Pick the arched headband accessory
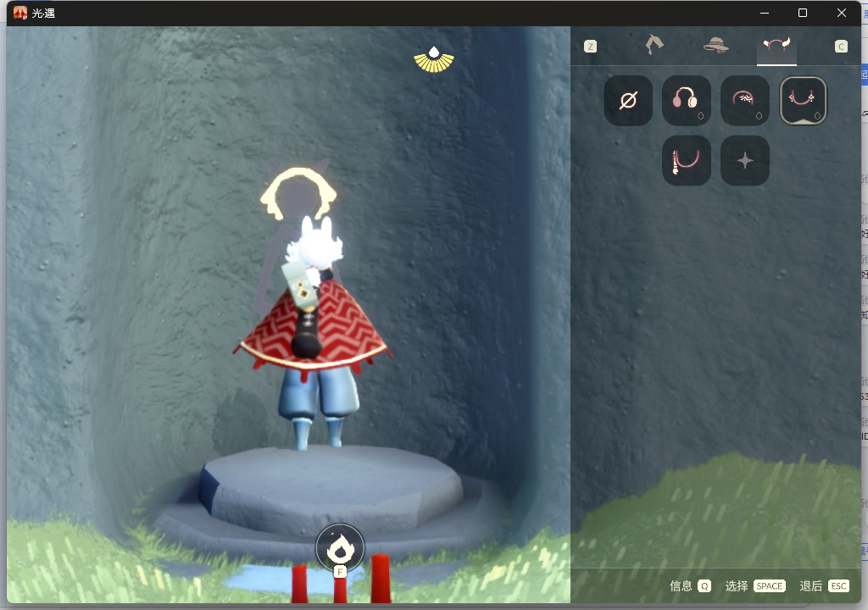 [744, 101]
